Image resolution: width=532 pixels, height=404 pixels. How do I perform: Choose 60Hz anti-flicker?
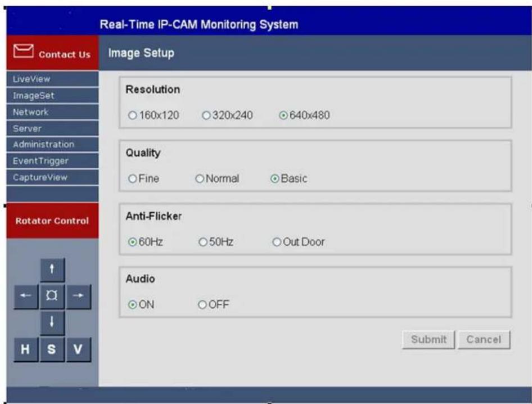point(132,242)
